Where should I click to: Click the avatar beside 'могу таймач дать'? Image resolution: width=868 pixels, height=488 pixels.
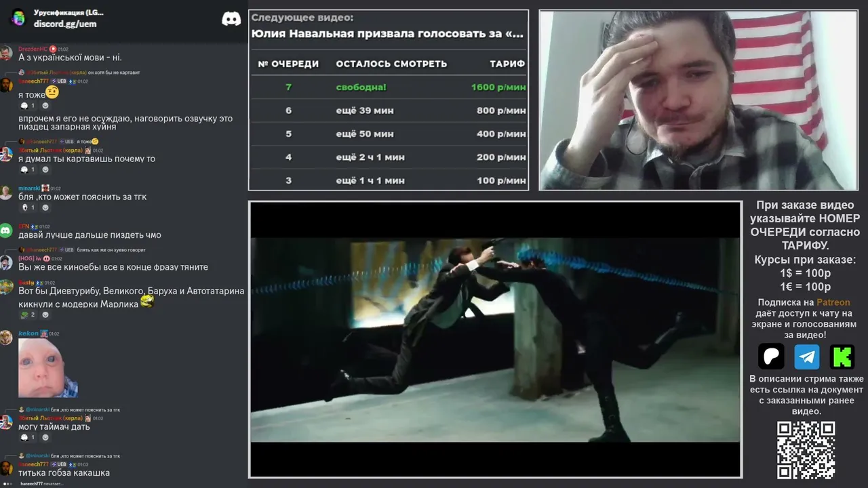pos(6,422)
